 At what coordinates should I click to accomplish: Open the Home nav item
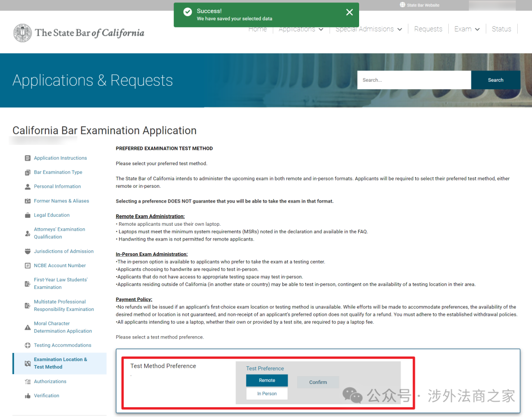258,29
